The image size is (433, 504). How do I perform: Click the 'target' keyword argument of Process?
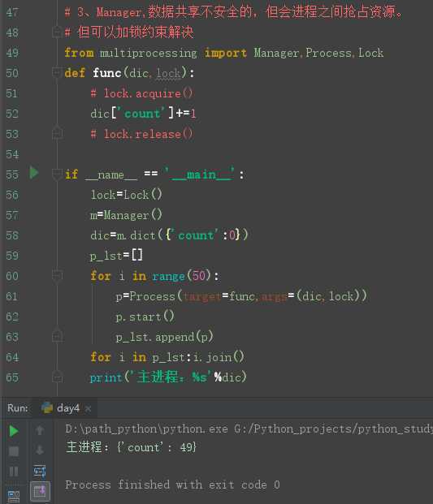(201, 296)
